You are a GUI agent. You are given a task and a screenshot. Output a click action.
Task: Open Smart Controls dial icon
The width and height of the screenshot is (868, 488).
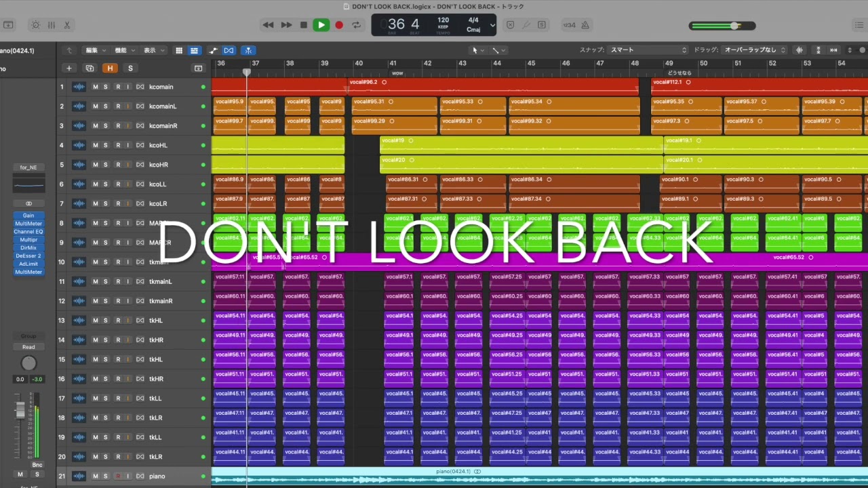tap(35, 25)
